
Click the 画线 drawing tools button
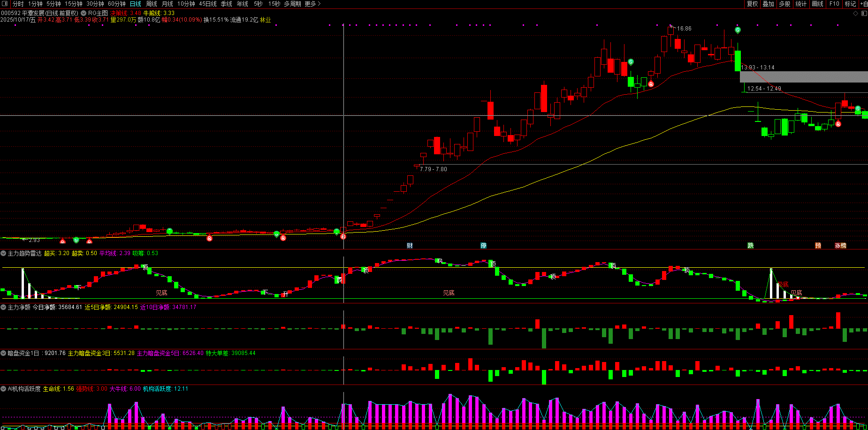[818, 4]
